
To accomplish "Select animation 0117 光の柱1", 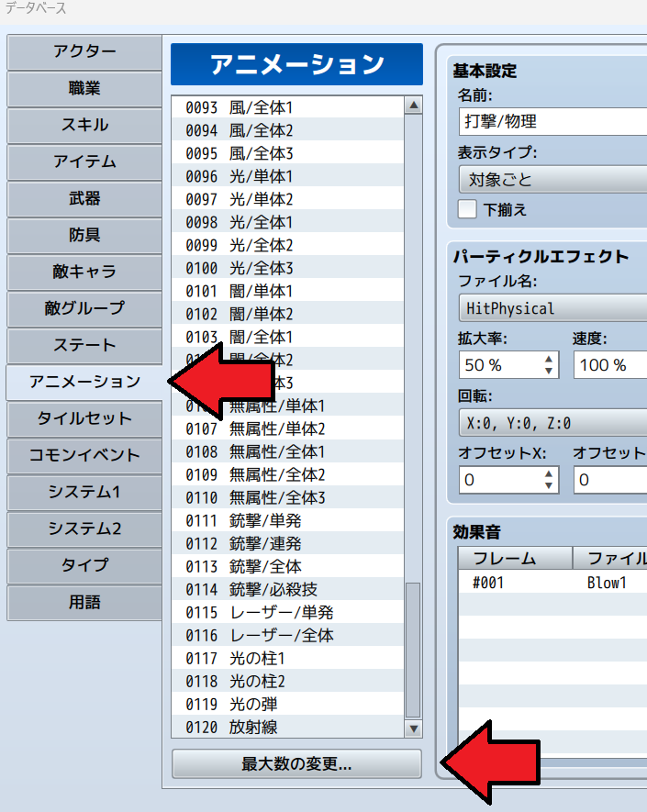I will [x=287, y=658].
